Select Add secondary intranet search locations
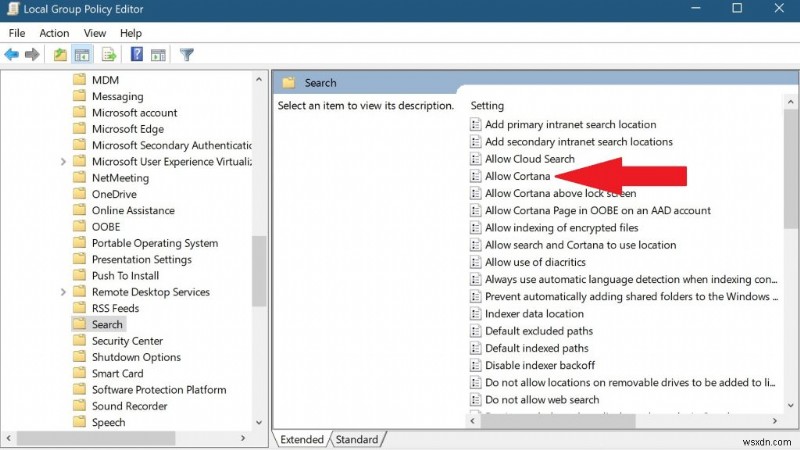Screen dimensions: 800x450 (x=579, y=142)
